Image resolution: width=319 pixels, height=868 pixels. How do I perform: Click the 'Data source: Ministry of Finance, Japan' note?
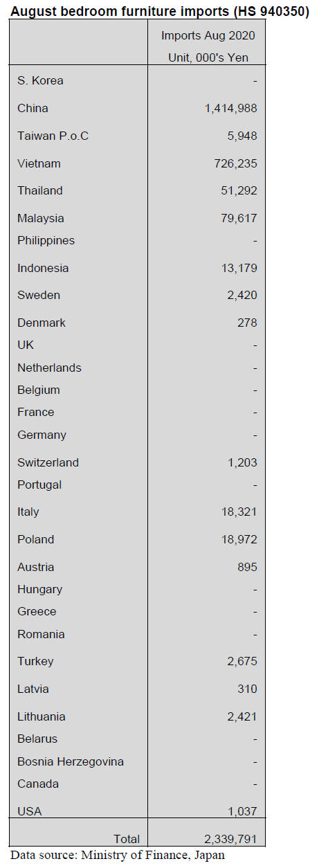117,855
